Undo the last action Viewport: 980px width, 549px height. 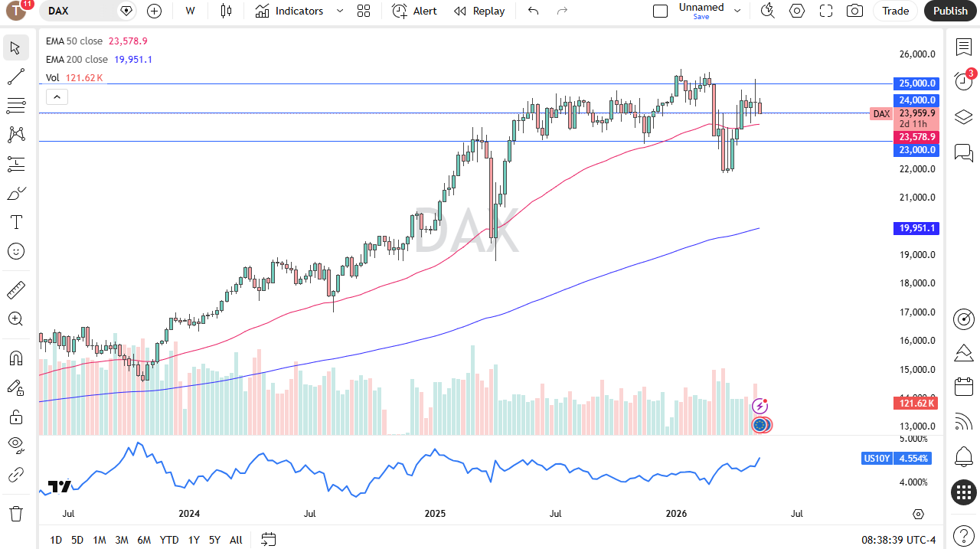[x=534, y=11]
